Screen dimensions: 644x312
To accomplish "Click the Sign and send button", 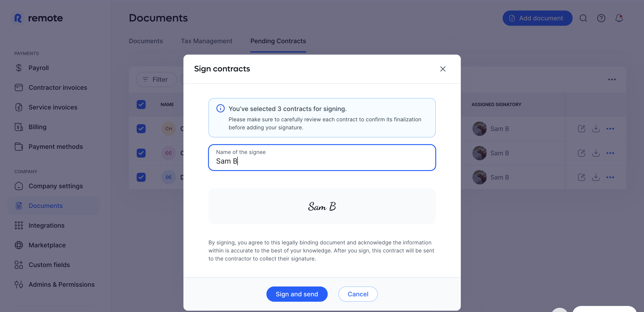I will pyautogui.click(x=297, y=294).
